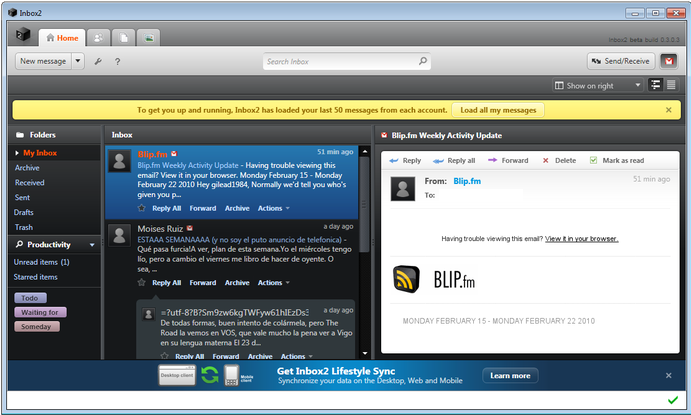691x415 pixels.
Task: Open the Archive folder
Action: coord(27,168)
